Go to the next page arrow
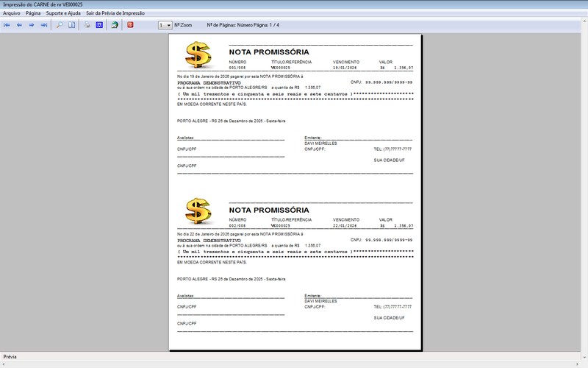 [32, 25]
